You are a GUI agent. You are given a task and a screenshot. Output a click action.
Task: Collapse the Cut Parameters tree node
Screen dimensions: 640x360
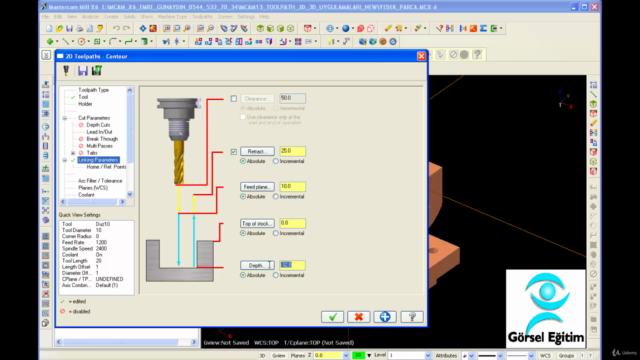coord(64,118)
